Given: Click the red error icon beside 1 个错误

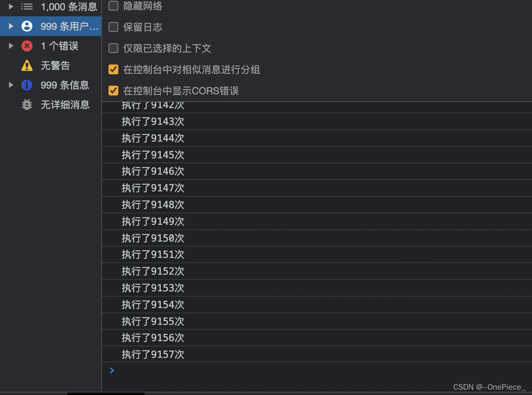Looking at the screenshot, I should pos(27,46).
